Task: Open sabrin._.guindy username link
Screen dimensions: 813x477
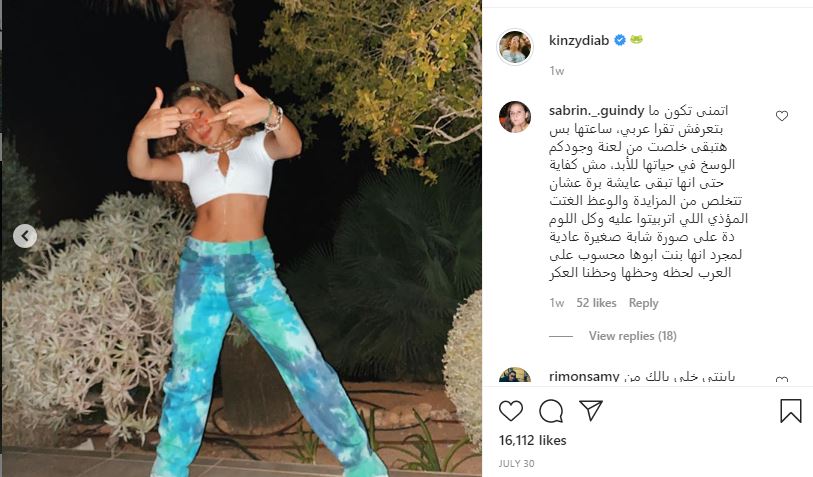Action: (x=596, y=111)
